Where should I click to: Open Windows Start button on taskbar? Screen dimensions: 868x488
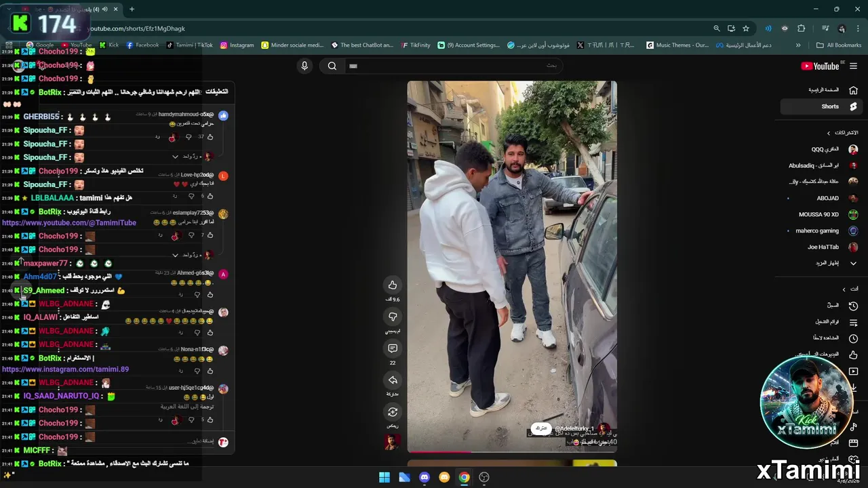(x=384, y=477)
